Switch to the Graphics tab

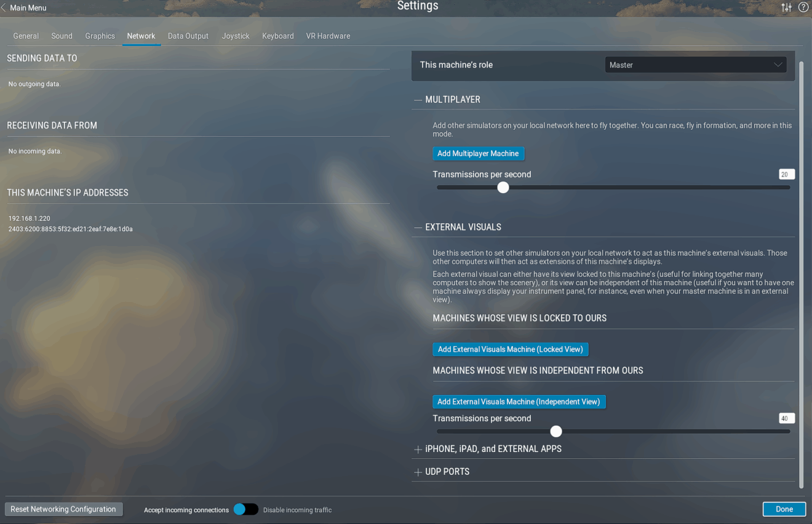point(100,36)
